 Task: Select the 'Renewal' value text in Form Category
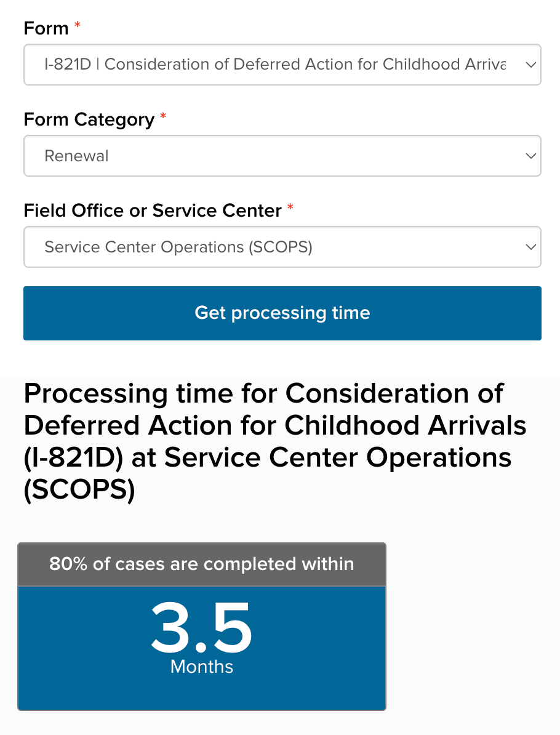(x=76, y=156)
